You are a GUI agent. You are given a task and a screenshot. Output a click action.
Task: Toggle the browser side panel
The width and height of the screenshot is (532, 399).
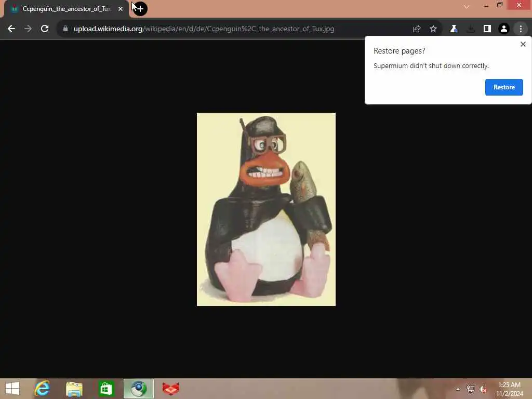(x=487, y=29)
